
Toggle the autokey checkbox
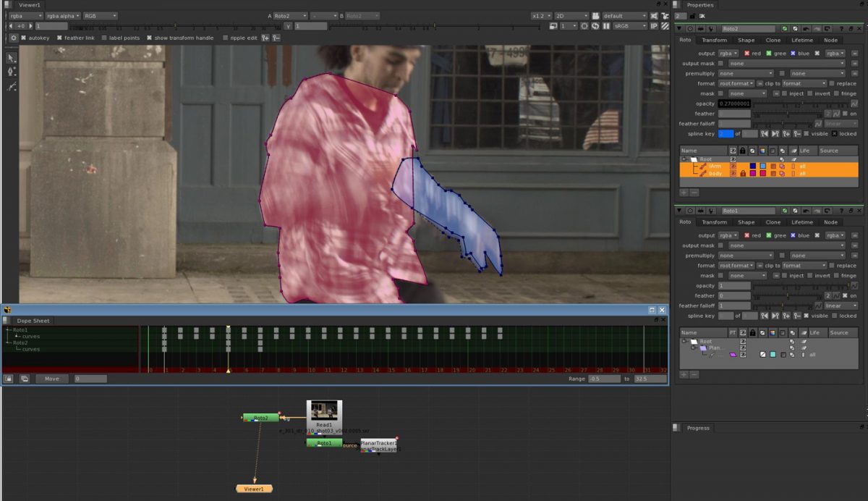point(24,38)
